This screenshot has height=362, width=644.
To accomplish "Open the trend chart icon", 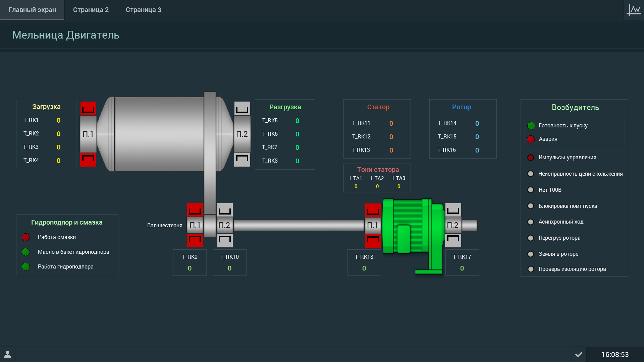I will point(634,10).
